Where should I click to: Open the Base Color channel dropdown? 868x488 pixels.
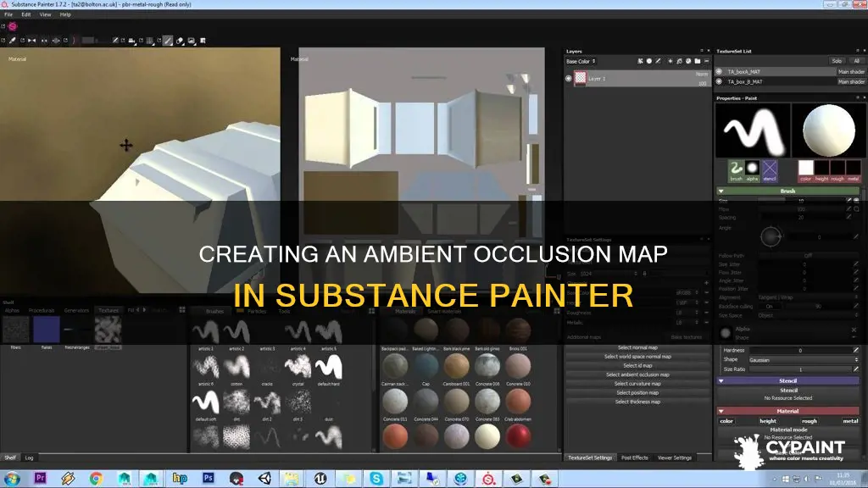(x=581, y=61)
